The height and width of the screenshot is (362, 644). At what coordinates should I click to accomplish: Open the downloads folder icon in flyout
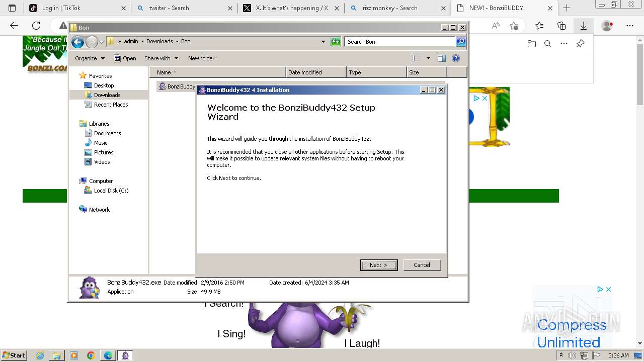click(532, 44)
